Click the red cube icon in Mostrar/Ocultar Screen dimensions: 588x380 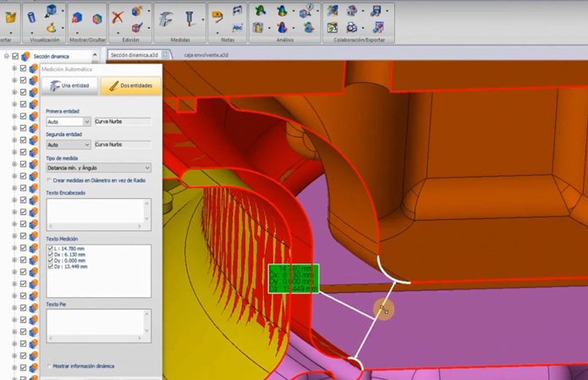[78, 18]
